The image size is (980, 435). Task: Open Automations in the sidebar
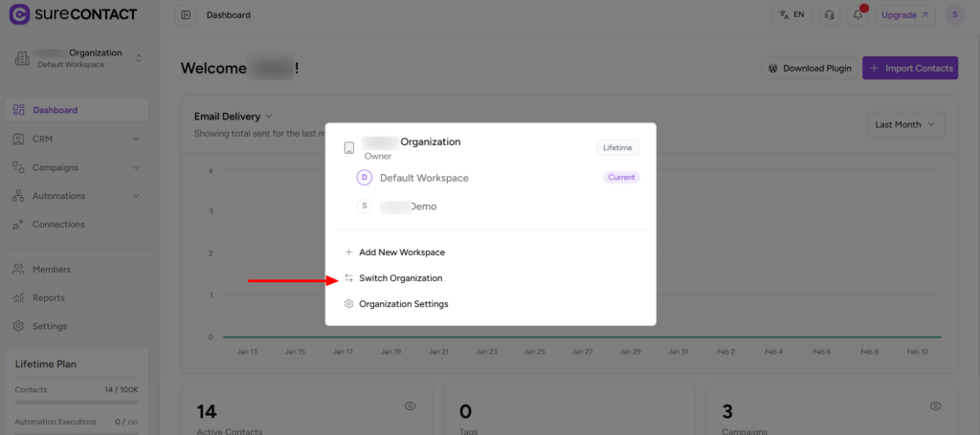[77, 195]
